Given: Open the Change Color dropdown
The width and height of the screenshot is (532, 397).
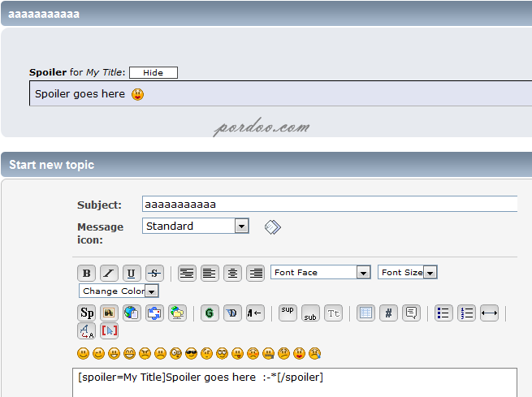Looking at the screenshot, I should (x=119, y=291).
